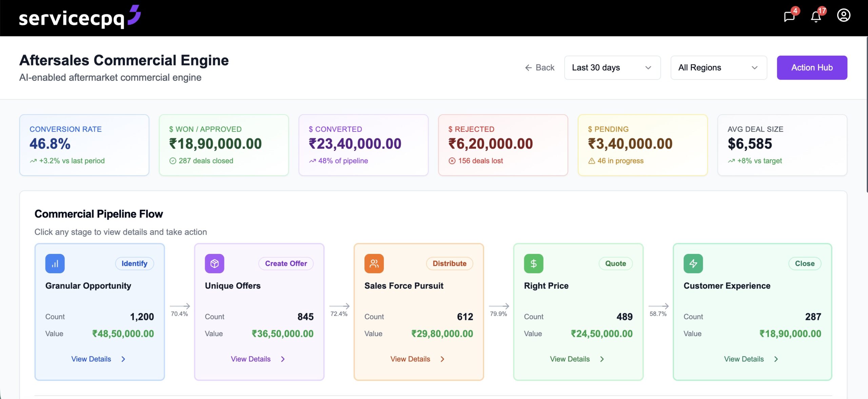Click the Back link
Screen dimensions: 868x399
pos(540,67)
